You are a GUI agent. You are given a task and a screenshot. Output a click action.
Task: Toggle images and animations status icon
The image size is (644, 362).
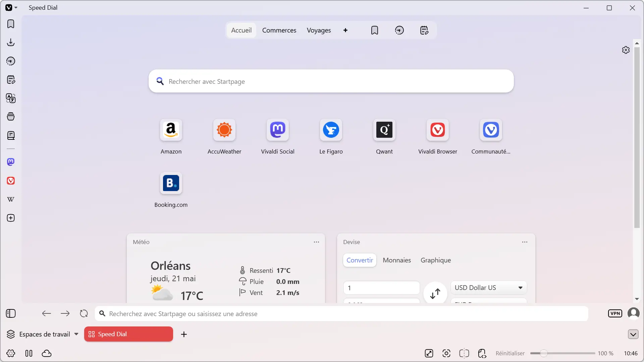click(429, 353)
